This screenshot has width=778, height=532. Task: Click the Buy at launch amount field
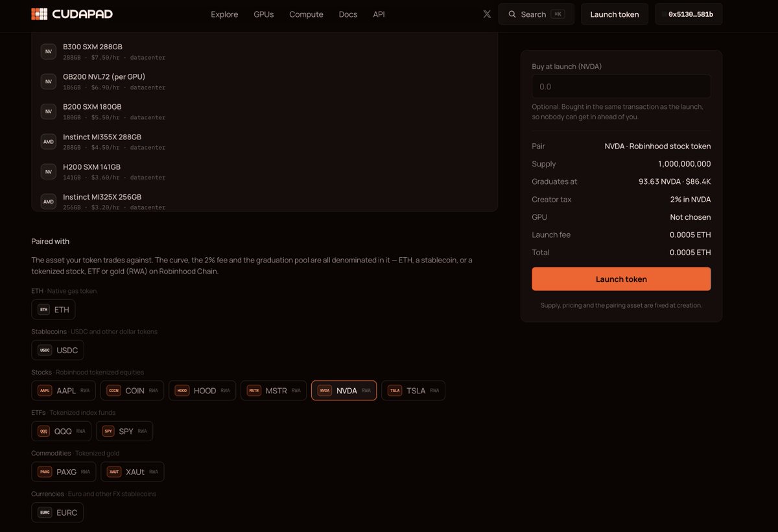(x=621, y=87)
